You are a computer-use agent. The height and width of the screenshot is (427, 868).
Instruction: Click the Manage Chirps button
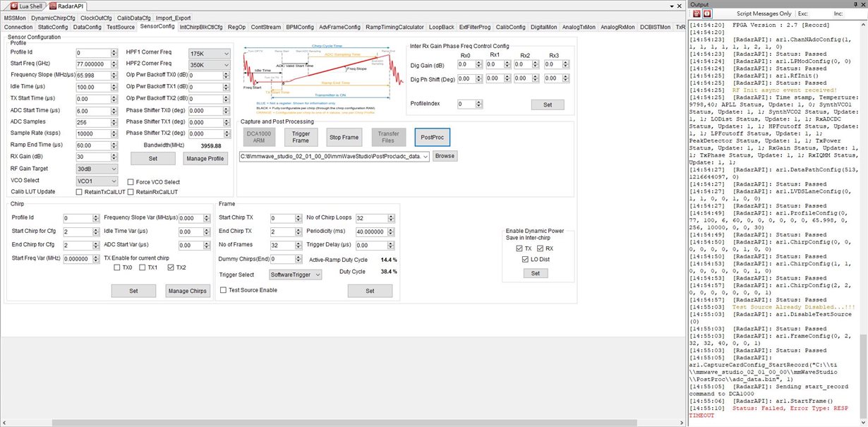tap(188, 291)
